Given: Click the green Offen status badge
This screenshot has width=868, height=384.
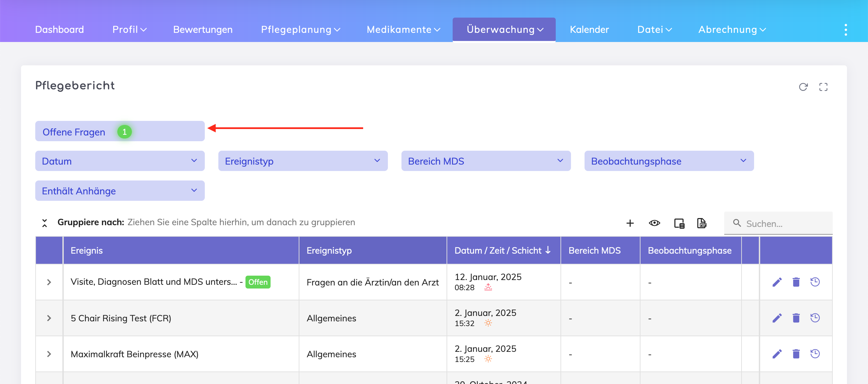Looking at the screenshot, I should click(x=258, y=282).
